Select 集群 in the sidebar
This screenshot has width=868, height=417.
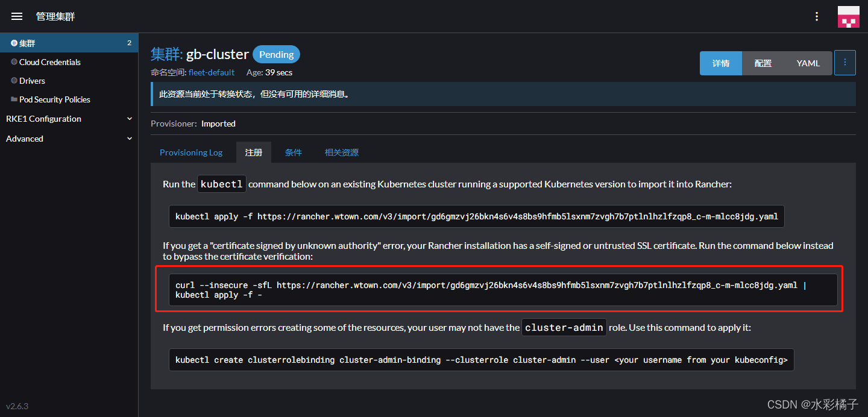[69, 43]
